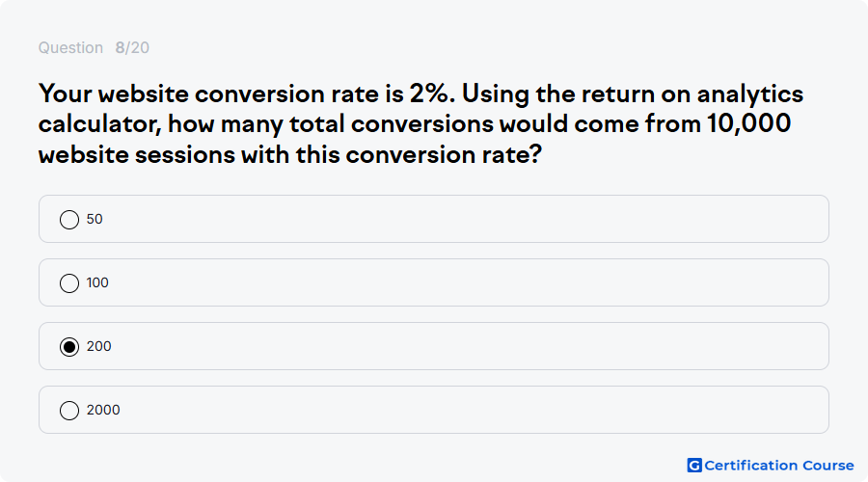The image size is (868, 482).
Task: Click the empty area of the 50 option card
Action: click(x=465, y=219)
